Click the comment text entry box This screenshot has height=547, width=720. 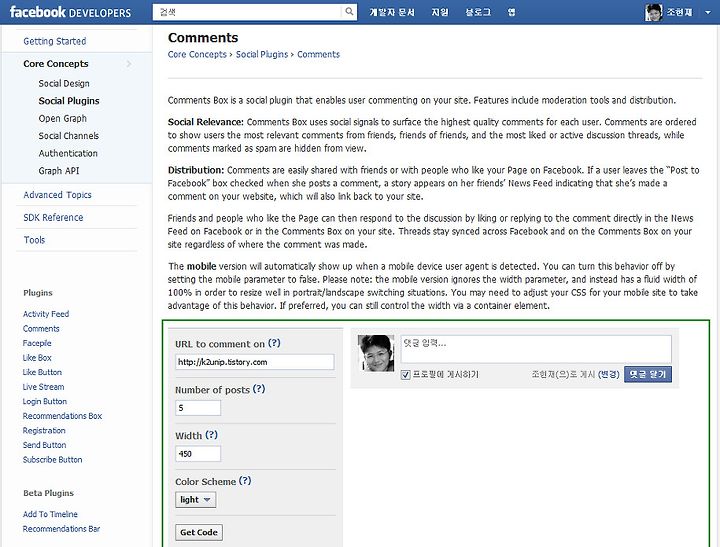pyautogui.click(x=536, y=349)
